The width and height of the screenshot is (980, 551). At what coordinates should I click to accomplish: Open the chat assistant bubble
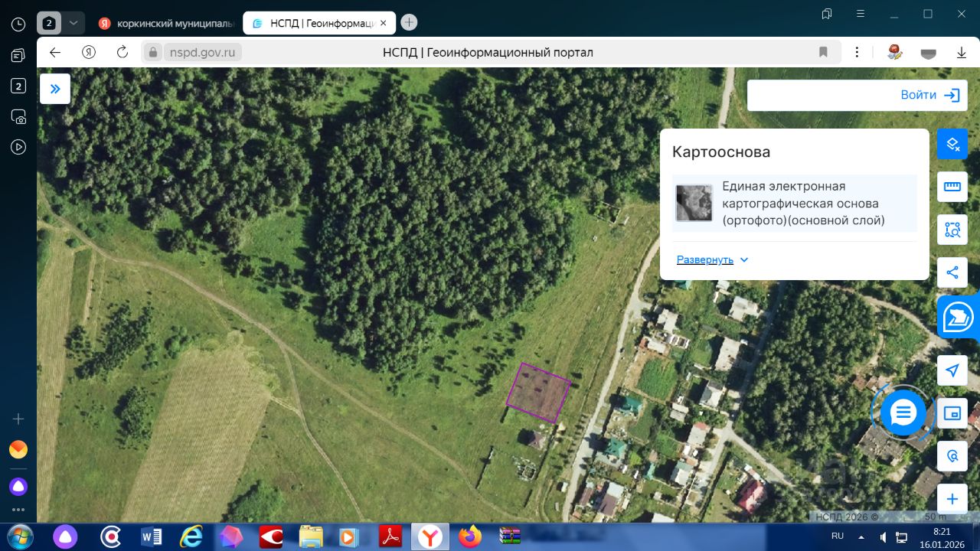pyautogui.click(x=903, y=413)
